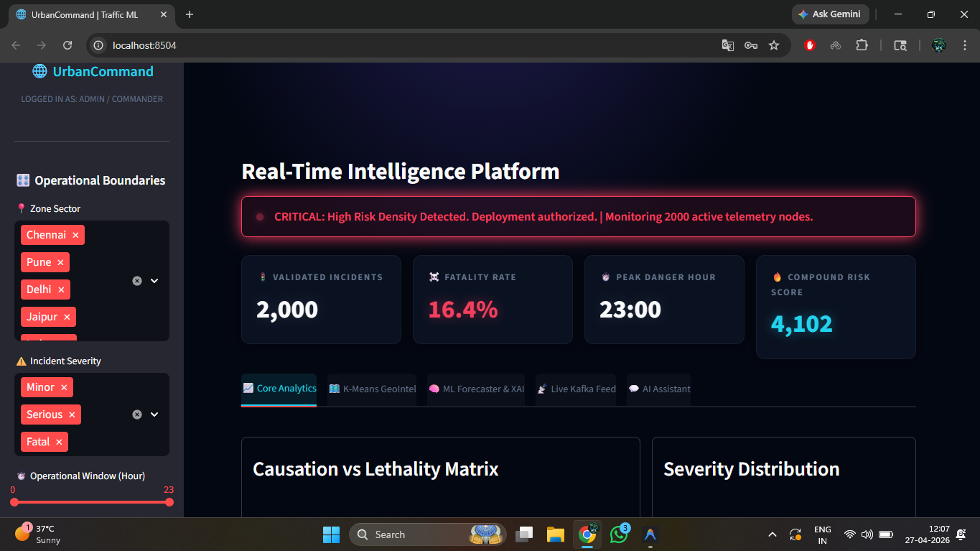Go back in browser history
Image resolution: width=980 pixels, height=551 pixels.
click(16, 45)
